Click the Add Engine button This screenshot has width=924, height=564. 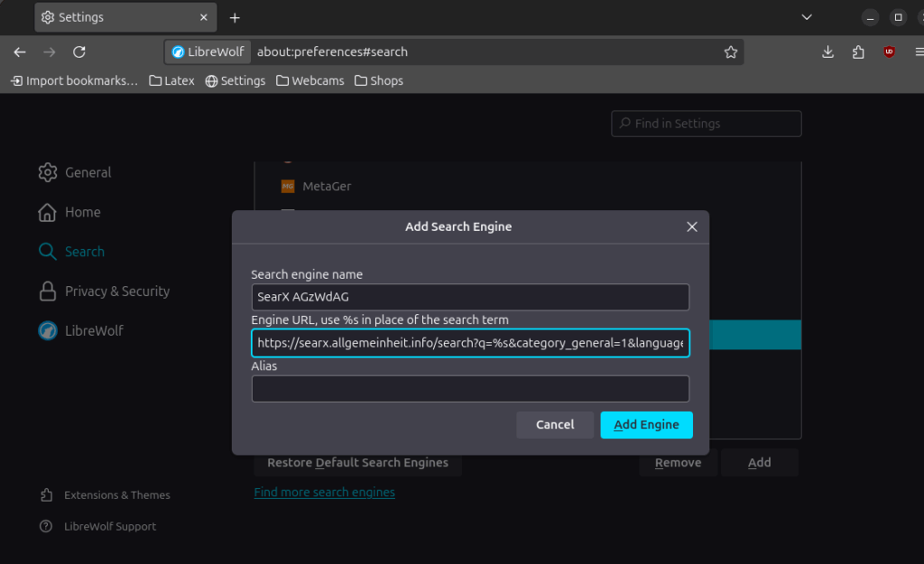point(646,425)
